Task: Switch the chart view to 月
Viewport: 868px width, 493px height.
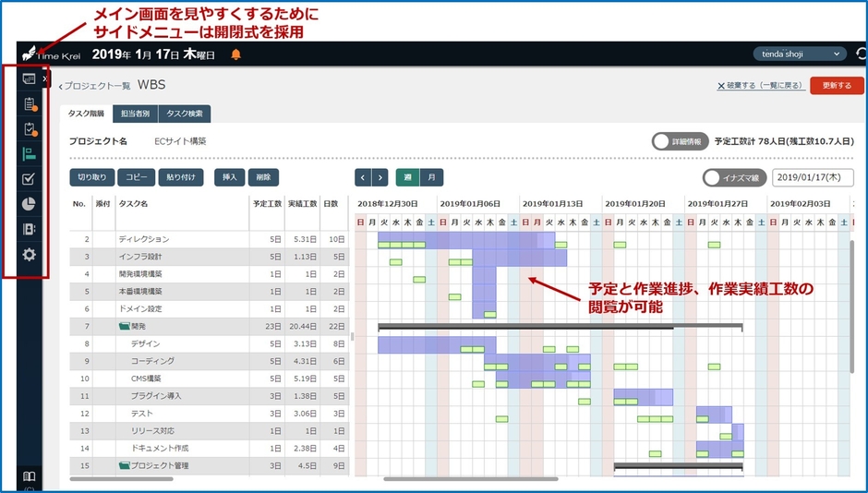Action: pyautogui.click(x=430, y=177)
